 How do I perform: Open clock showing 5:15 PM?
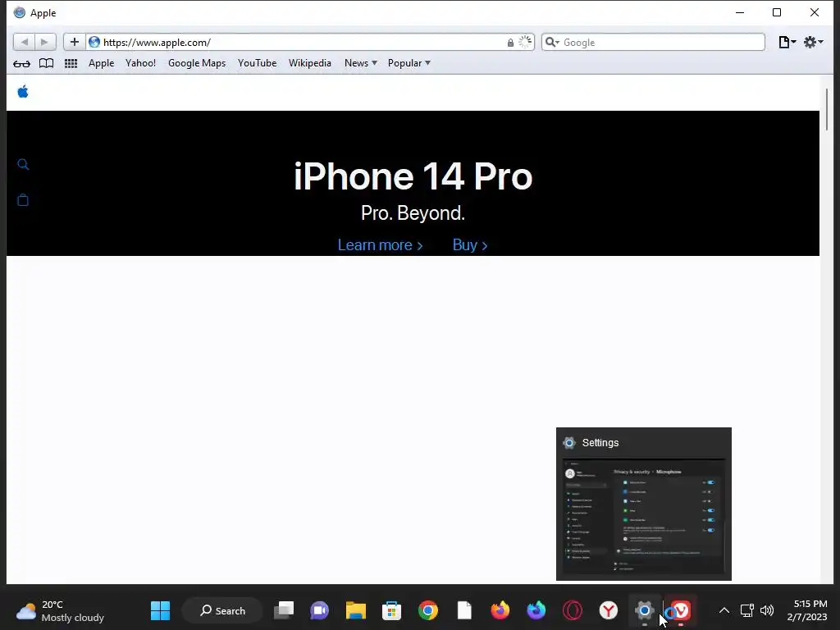pos(808,610)
